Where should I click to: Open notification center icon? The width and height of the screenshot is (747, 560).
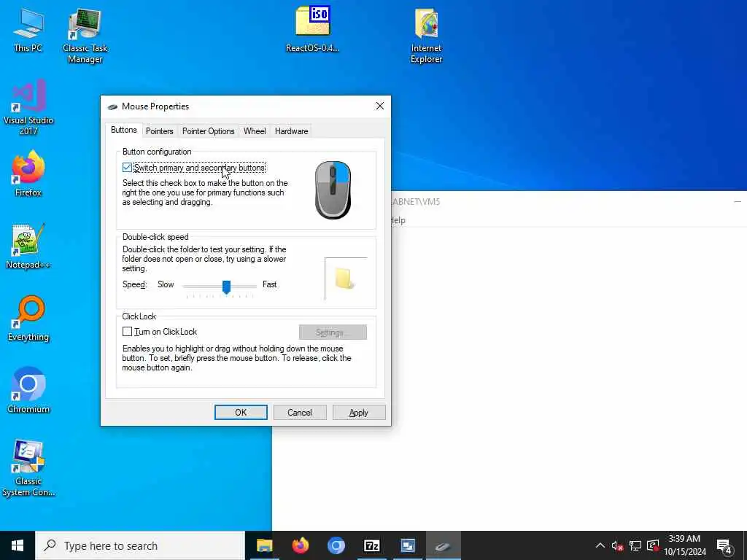pos(724,545)
